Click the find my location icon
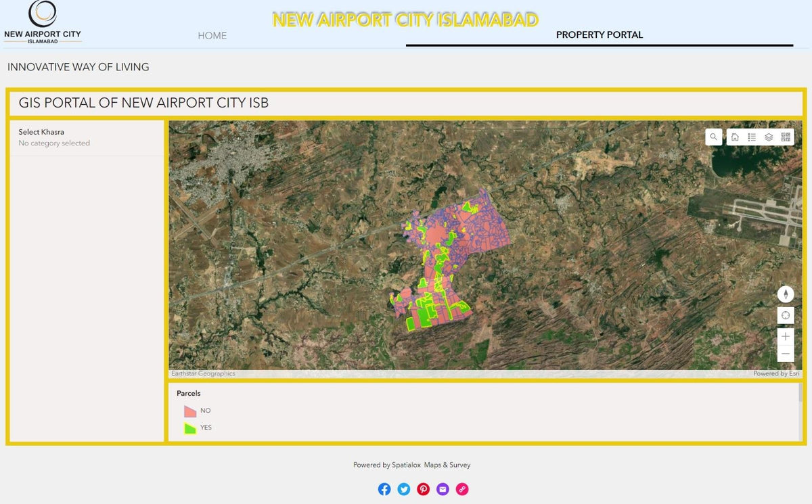This screenshot has width=812, height=504. coord(786,315)
